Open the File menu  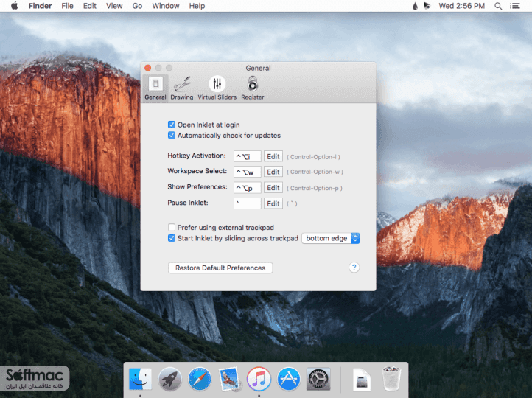pyautogui.click(x=67, y=6)
